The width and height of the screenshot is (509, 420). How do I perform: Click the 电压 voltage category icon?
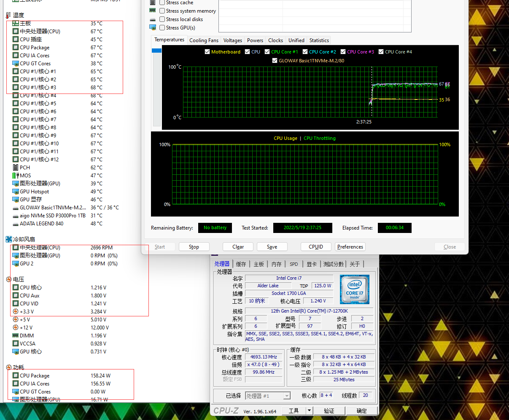pyautogui.click(x=8, y=279)
